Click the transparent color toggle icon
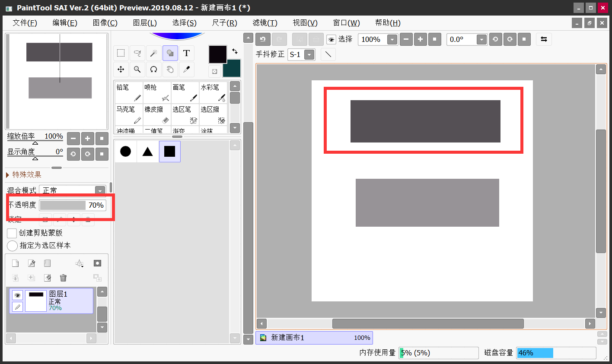Viewport: 612px width, 364px height. pyautogui.click(x=214, y=71)
